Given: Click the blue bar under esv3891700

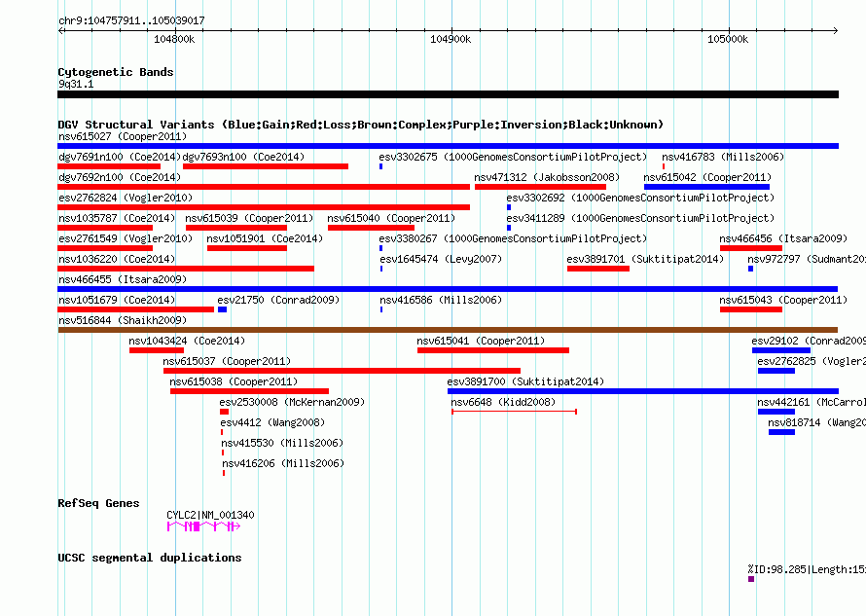Looking at the screenshot, I should [x=643, y=391].
